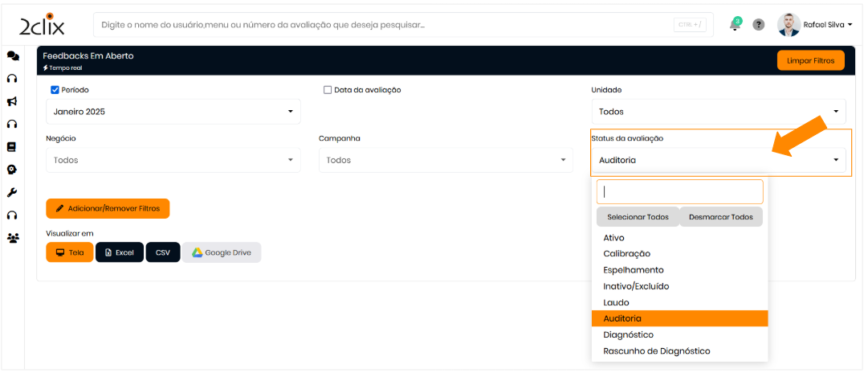Open the notifications bell icon
868x377 pixels.
point(734,25)
